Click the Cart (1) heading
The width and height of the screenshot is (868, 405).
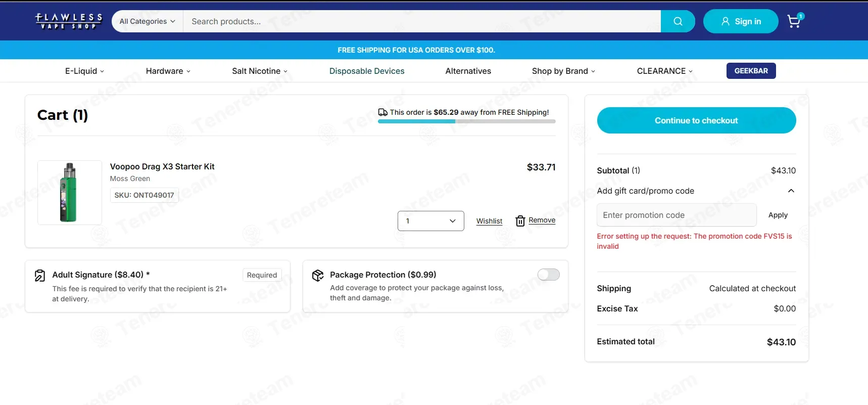pos(63,115)
